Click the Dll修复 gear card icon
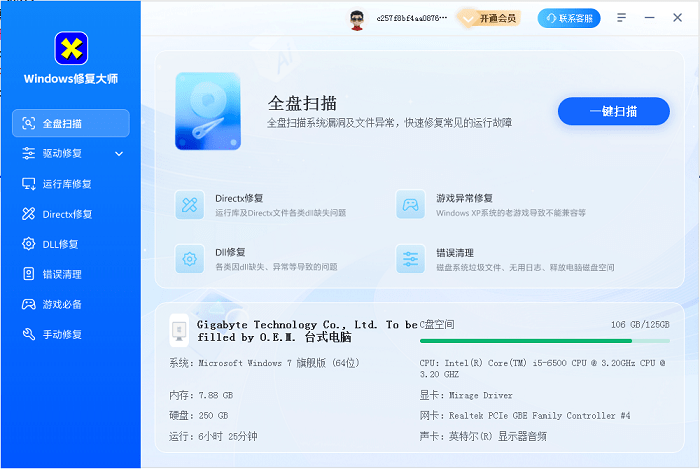Image resolution: width=700 pixels, height=469 pixels. [x=189, y=259]
